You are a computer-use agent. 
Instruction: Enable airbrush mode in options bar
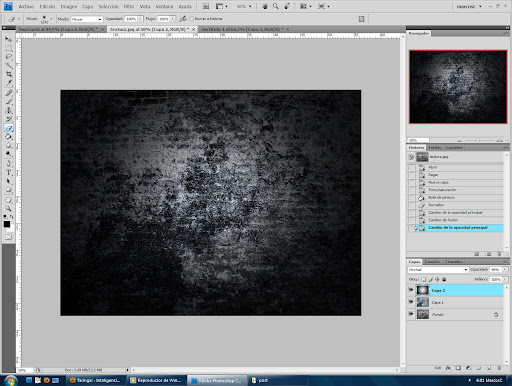(183, 19)
